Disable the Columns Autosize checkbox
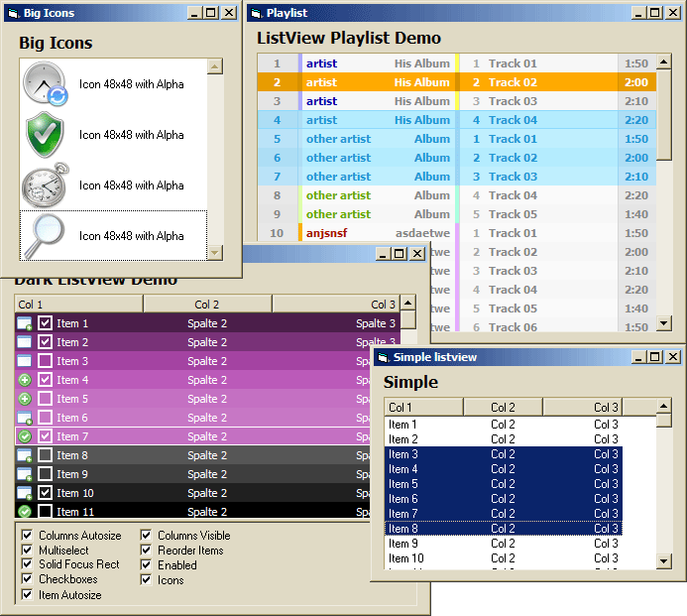This screenshot has height=616, width=687. [x=27, y=536]
